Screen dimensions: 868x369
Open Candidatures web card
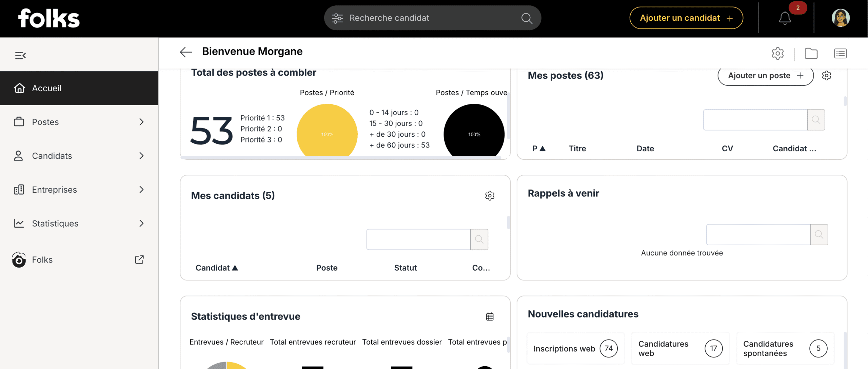[680, 348]
